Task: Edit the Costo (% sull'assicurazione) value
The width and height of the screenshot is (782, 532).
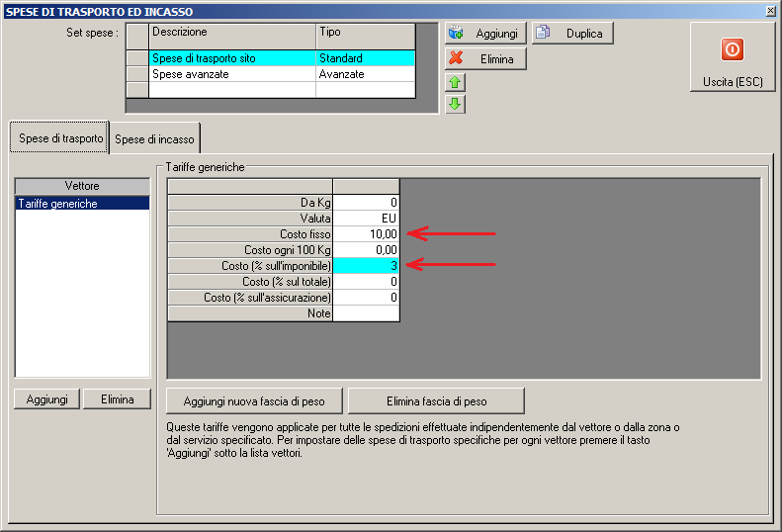Action: pyautogui.click(x=366, y=298)
